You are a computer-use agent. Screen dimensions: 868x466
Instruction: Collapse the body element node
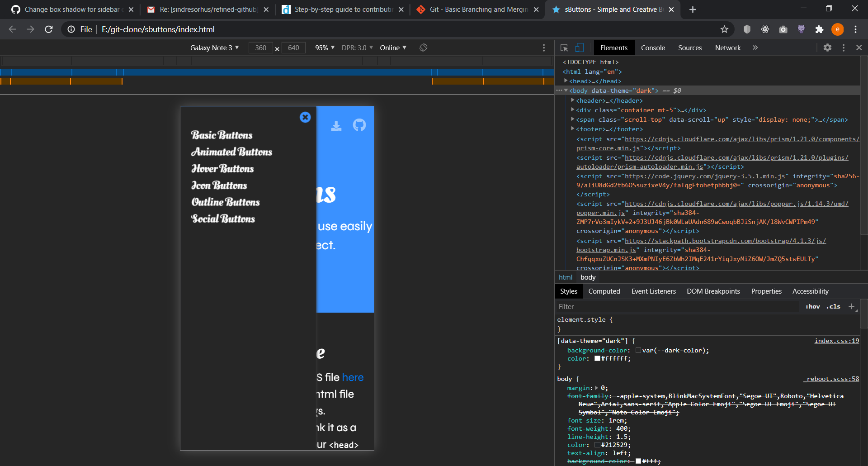tap(566, 90)
